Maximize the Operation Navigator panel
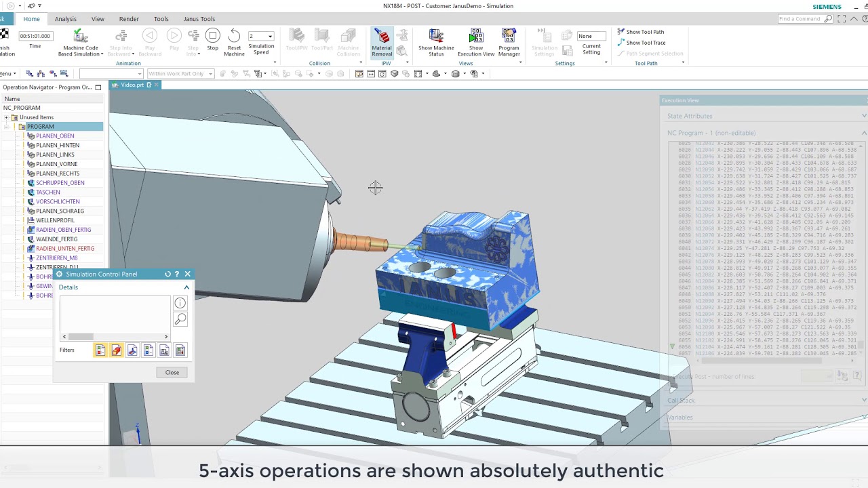 98,87
